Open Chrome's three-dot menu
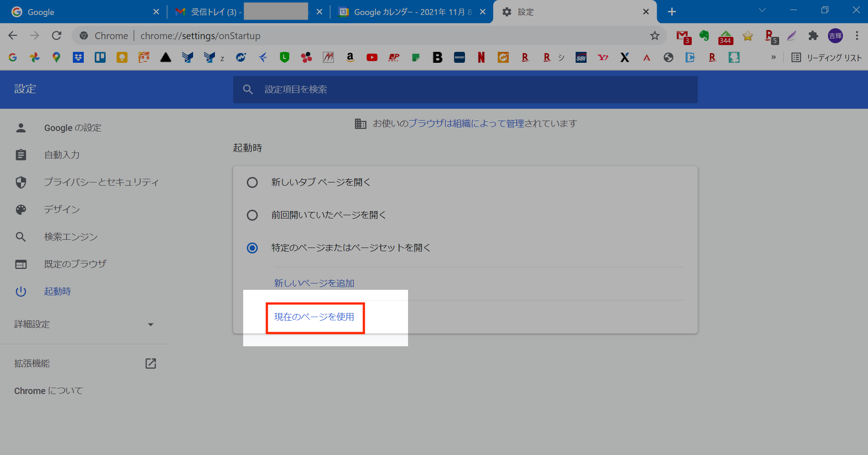Viewport: 868px width, 455px height. (x=857, y=35)
